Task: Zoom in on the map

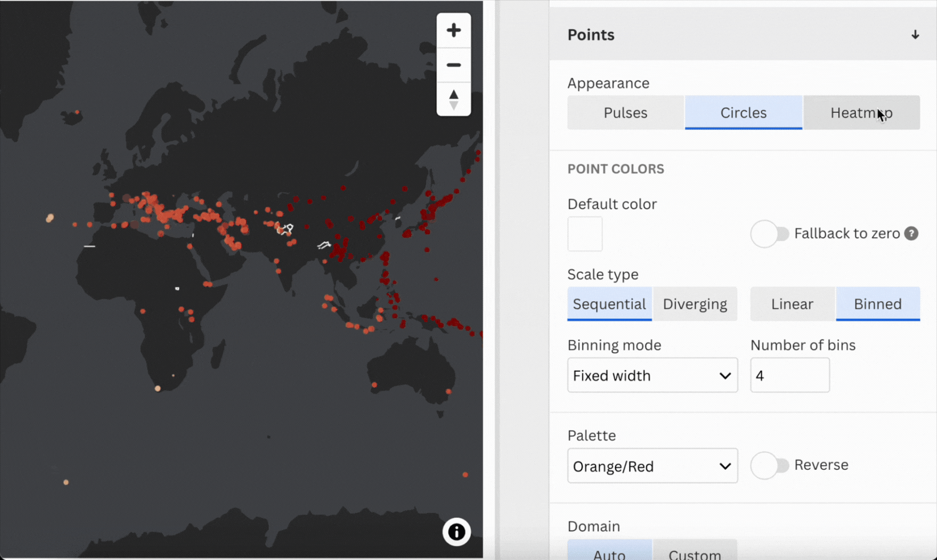Action: click(x=453, y=30)
